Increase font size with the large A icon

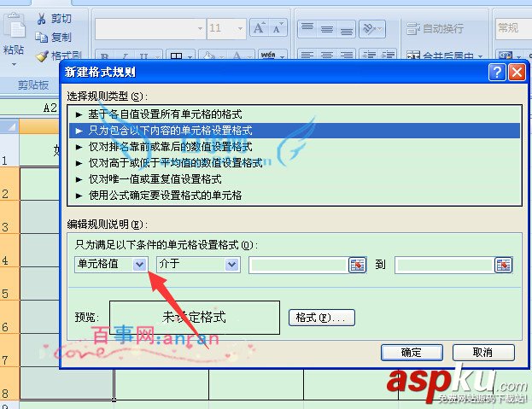click(260, 28)
